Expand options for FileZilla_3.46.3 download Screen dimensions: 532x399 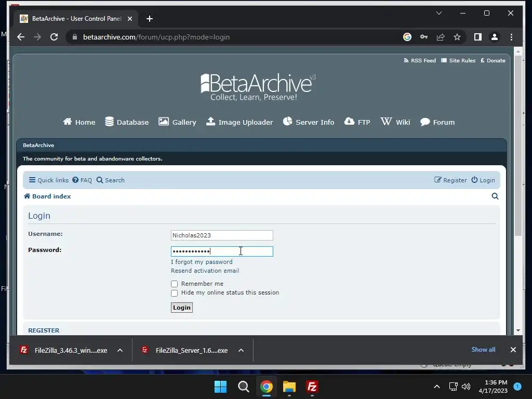120,350
